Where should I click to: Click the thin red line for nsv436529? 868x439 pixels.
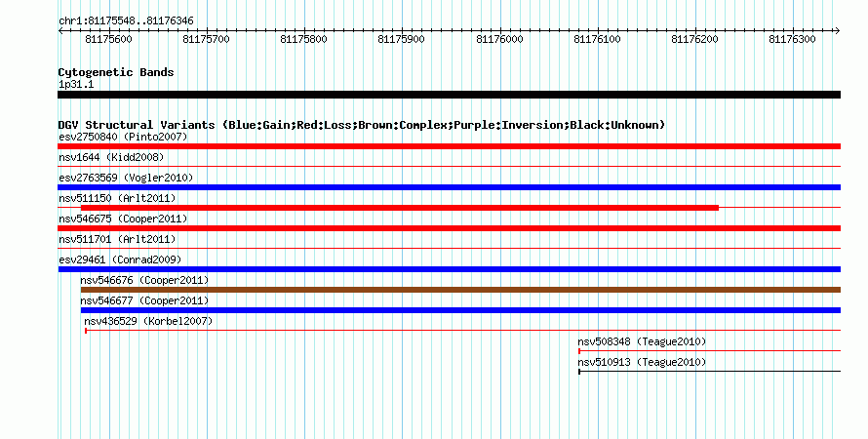(x=463, y=331)
